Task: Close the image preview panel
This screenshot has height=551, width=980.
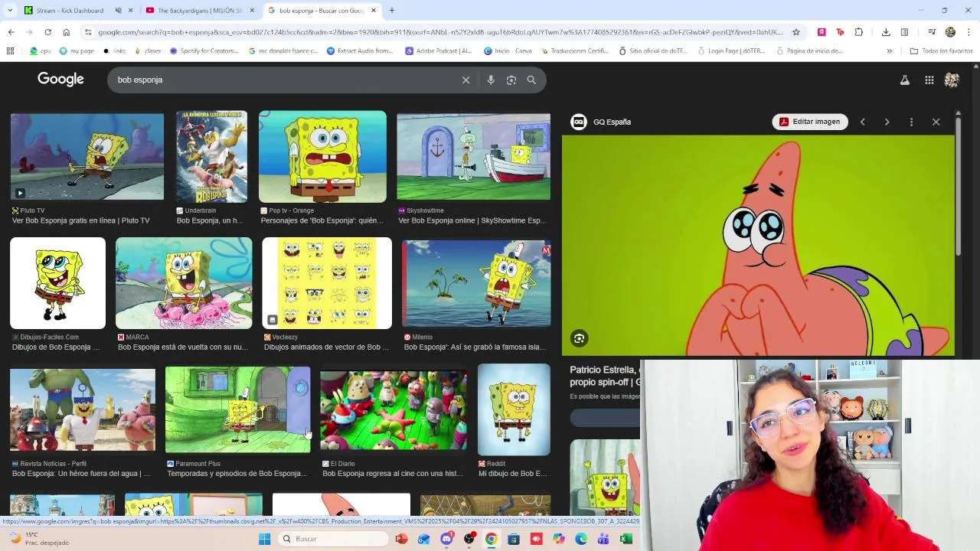Action: (x=936, y=122)
